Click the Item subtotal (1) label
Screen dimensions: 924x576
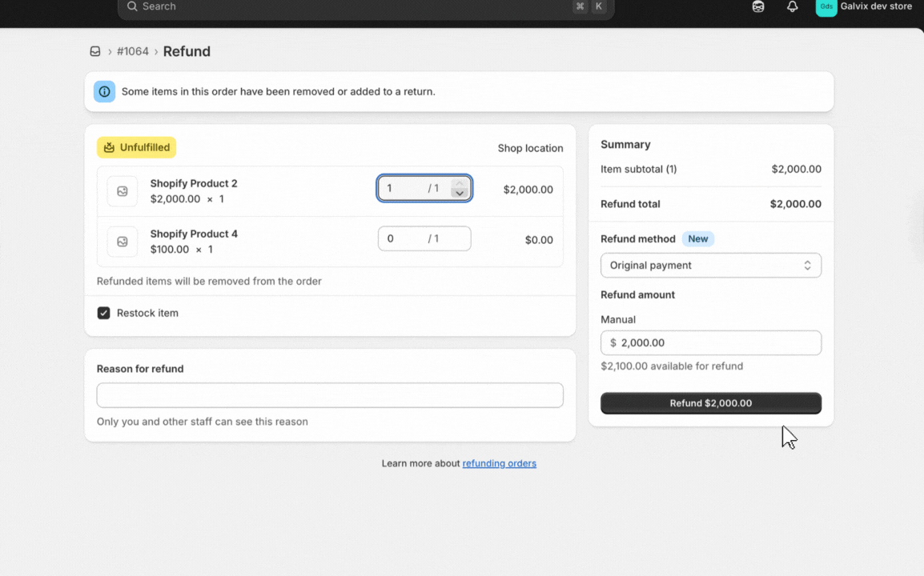(639, 169)
